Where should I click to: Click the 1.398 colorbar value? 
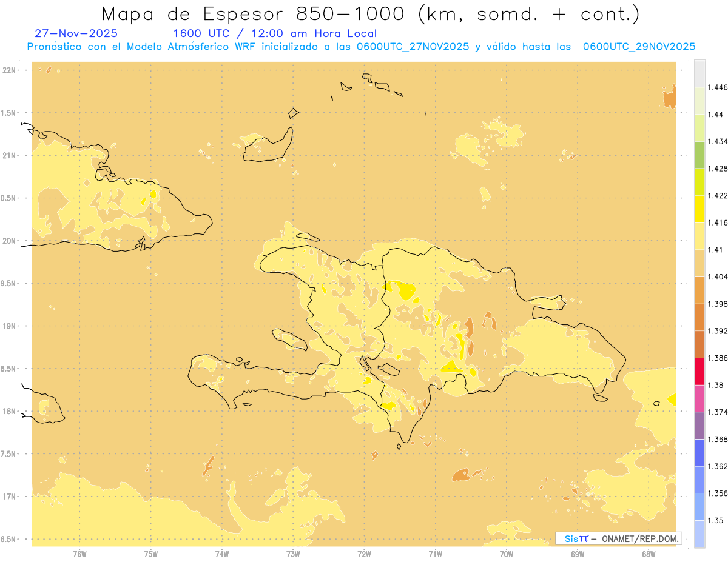(717, 304)
